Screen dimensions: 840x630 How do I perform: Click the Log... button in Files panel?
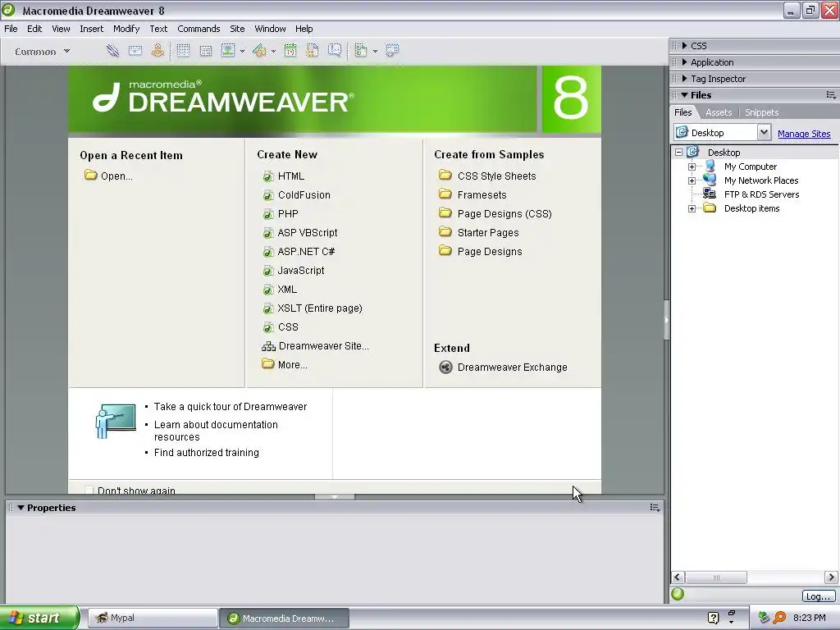point(818,596)
